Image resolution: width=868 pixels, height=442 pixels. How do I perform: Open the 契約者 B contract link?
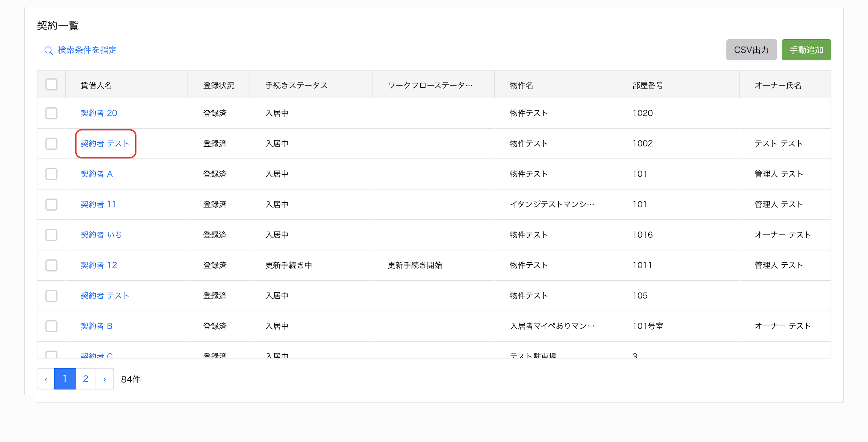point(96,326)
